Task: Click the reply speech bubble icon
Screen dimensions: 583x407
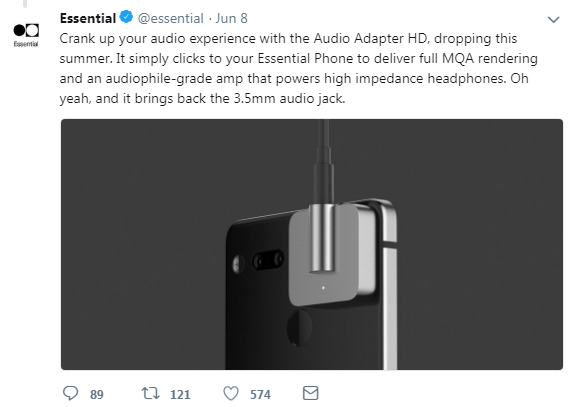Action: [x=70, y=393]
